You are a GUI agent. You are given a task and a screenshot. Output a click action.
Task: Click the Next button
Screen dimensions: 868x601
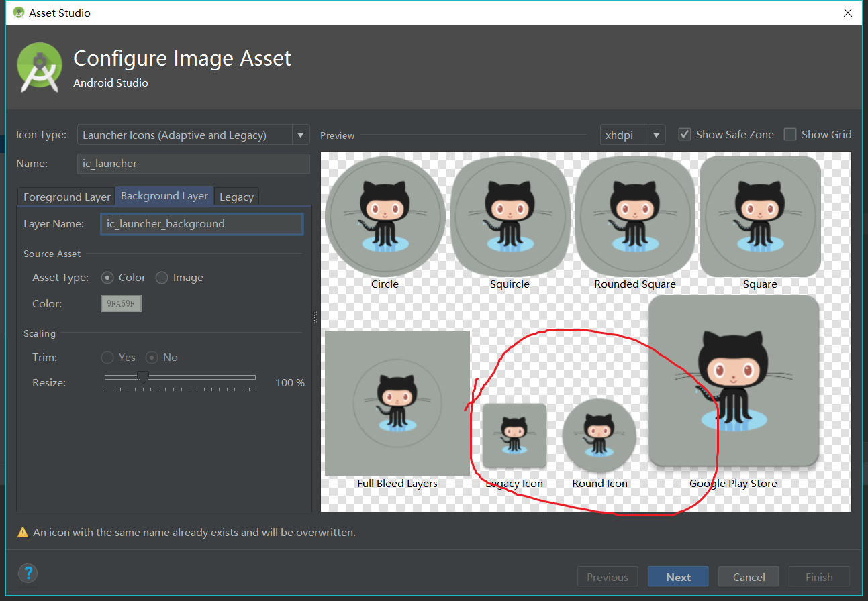coord(678,577)
